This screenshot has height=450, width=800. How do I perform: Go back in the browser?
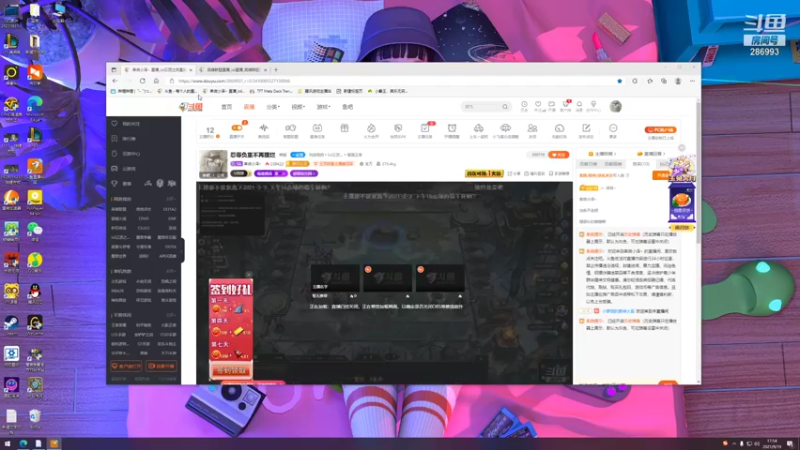pyautogui.click(x=115, y=81)
